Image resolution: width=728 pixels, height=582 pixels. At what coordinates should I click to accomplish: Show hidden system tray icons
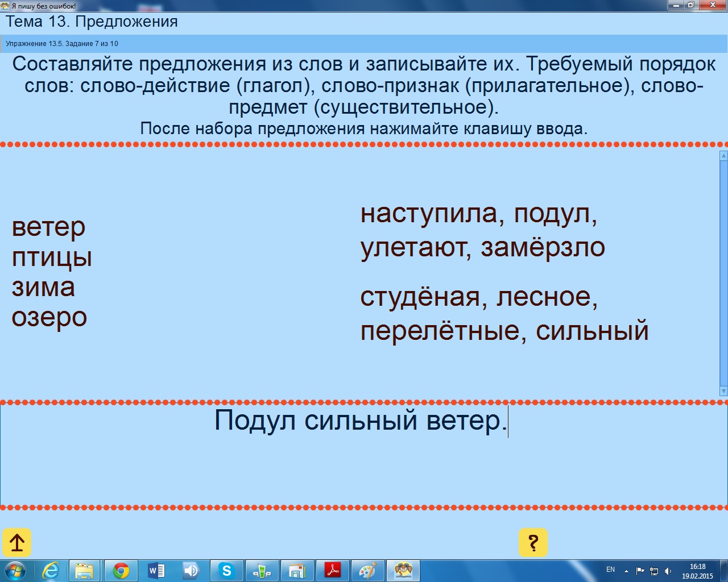pos(626,571)
